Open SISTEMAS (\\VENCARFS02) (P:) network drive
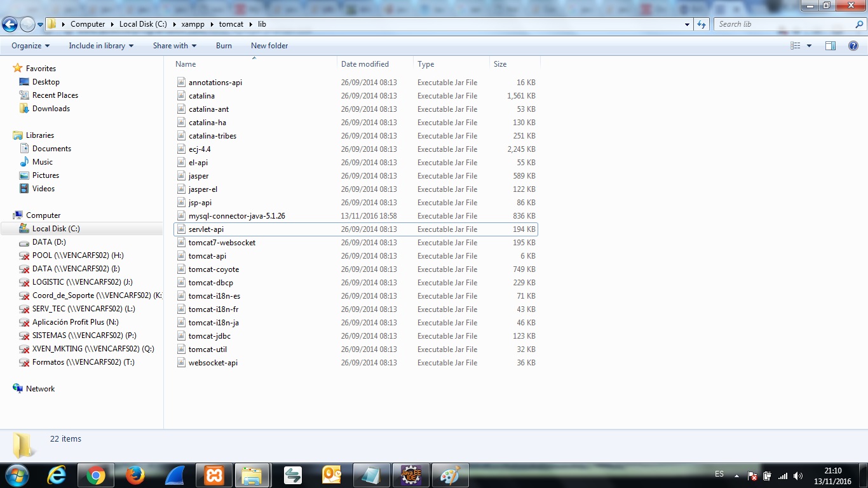The height and width of the screenshot is (488, 868). tap(85, 335)
